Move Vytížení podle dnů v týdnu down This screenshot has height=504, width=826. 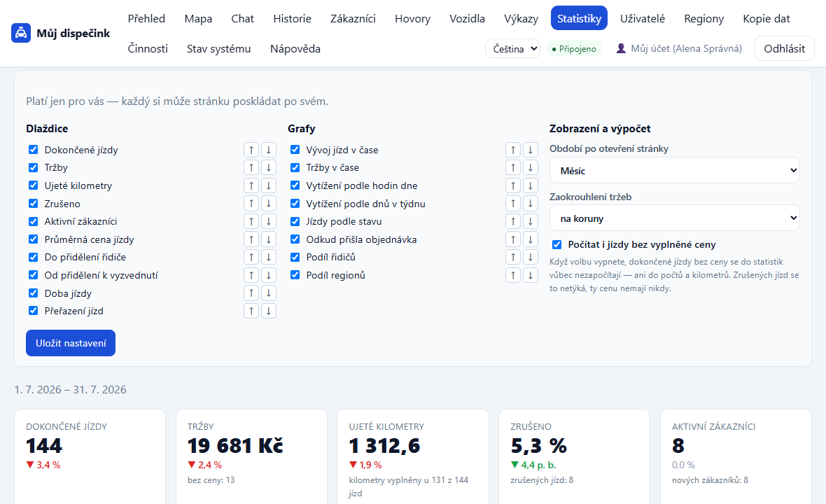[x=531, y=204]
